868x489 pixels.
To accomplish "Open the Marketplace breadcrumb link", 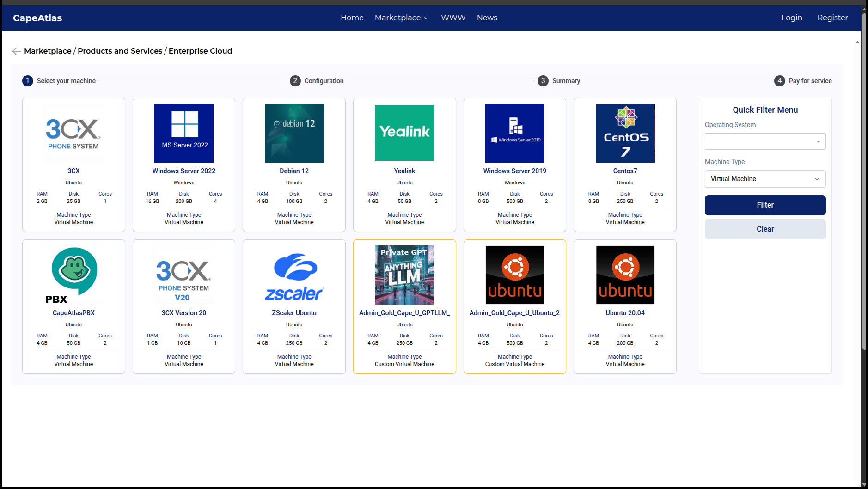I will tap(48, 51).
